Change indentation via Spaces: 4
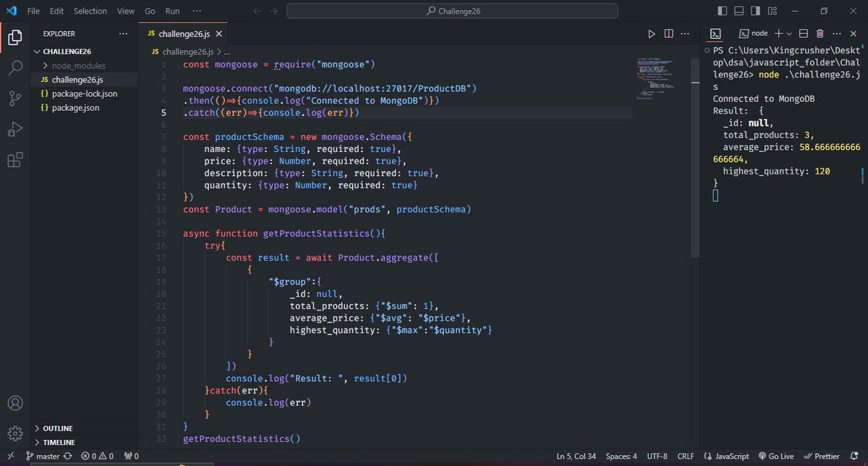The width and height of the screenshot is (868, 466). [x=621, y=457]
